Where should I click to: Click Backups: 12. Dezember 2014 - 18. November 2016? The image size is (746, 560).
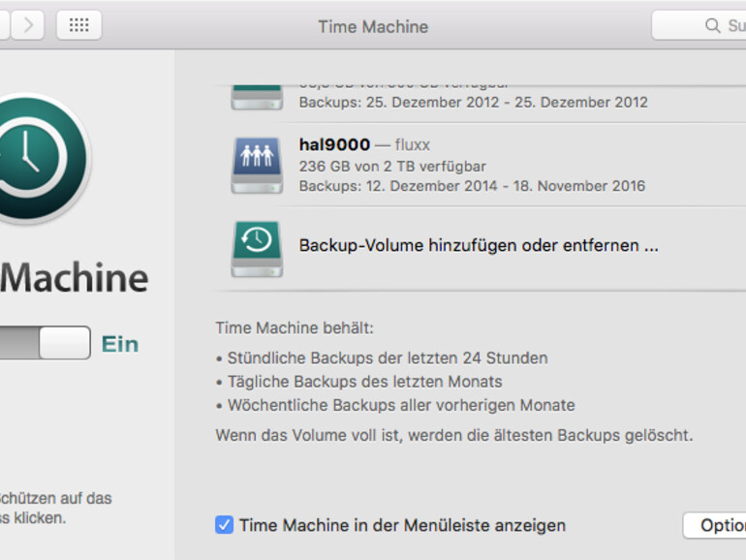pyautogui.click(x=472, y=186)
